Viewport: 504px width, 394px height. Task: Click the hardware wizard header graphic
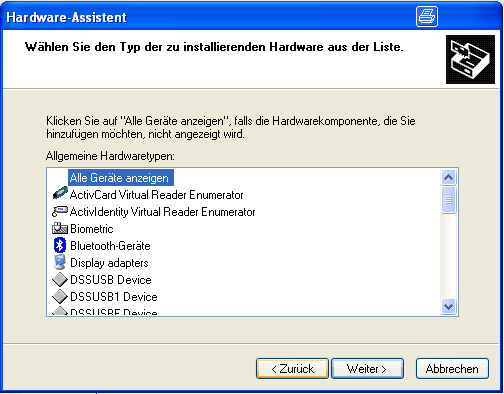pos(470,59)
